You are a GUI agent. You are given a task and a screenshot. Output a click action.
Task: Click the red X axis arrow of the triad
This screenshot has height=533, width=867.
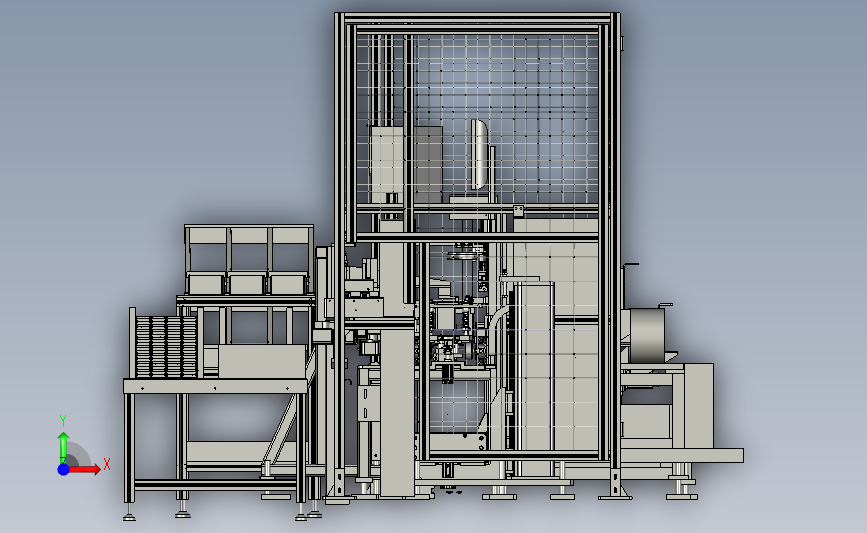84,469
